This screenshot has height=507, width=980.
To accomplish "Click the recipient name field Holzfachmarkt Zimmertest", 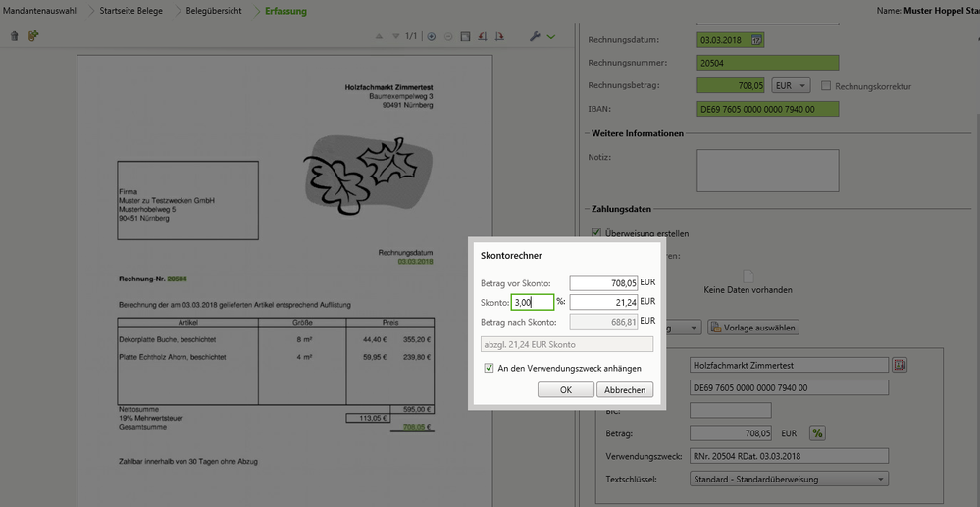I will pyautogui.click(x=789, y=365).
